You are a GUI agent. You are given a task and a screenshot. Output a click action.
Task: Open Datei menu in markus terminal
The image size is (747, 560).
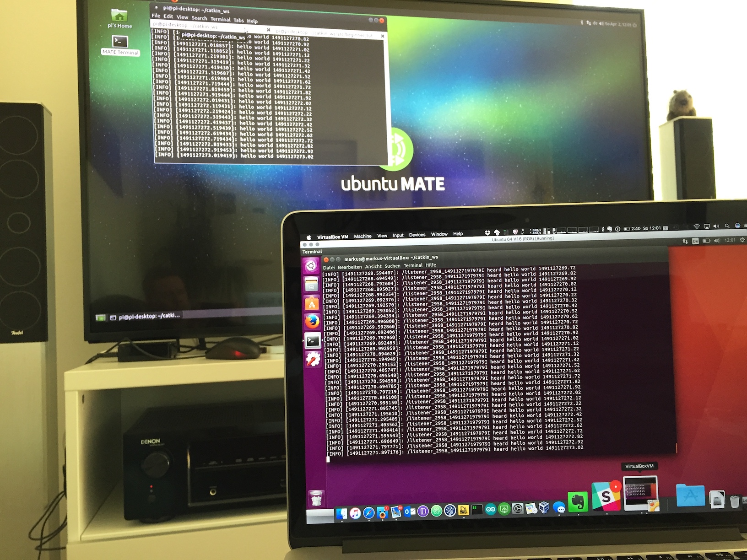(329, 268)
